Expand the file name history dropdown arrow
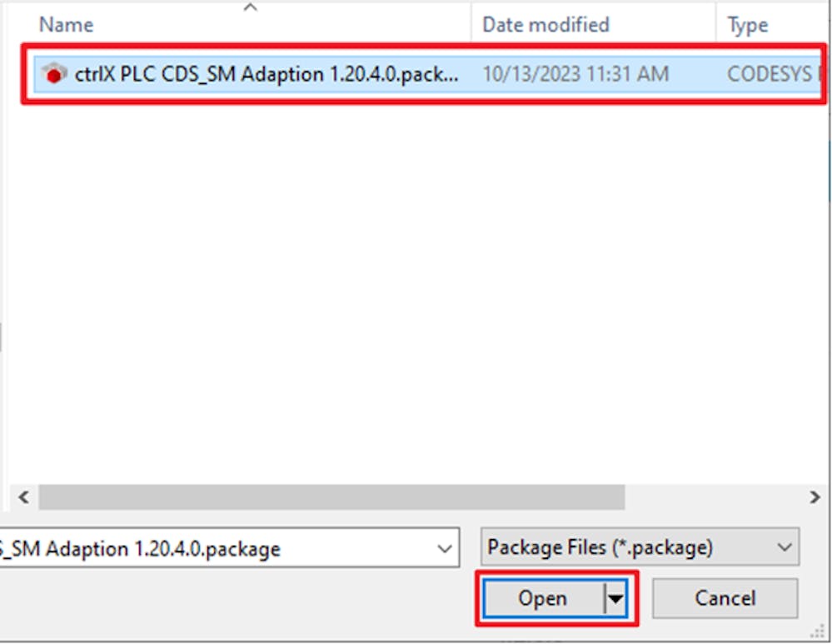The width and height of the screenshot is (832, 644). 445,548
